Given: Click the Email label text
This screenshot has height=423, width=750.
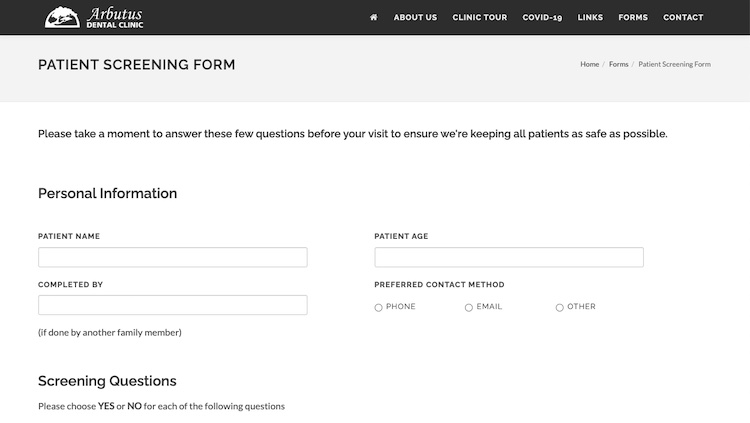Looking at the screenshot, I should (489, 307).
